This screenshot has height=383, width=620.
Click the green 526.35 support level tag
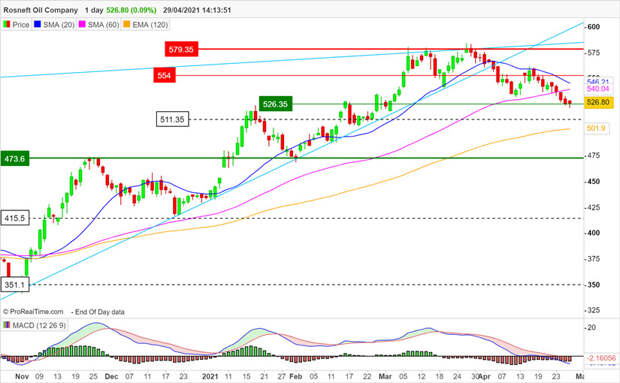pos(276,104)
